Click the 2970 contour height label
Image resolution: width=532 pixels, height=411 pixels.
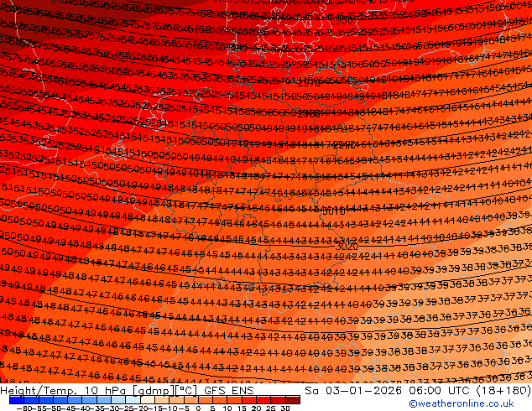(x=309, y=83)
